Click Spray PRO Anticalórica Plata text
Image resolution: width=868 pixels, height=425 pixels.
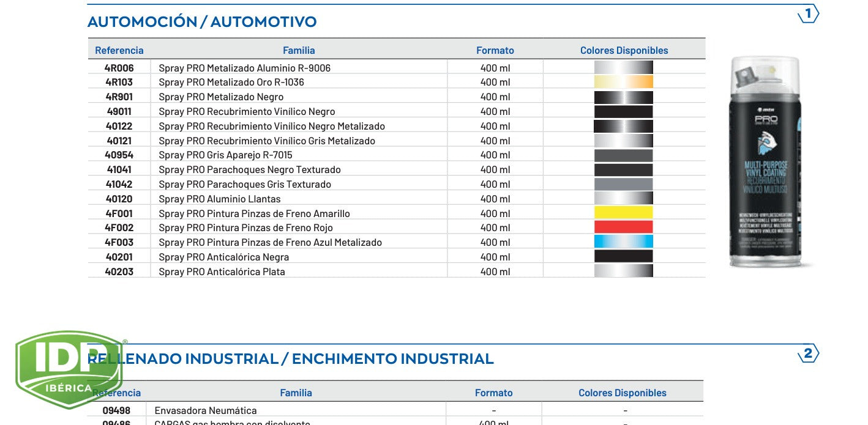coord(222,272)
